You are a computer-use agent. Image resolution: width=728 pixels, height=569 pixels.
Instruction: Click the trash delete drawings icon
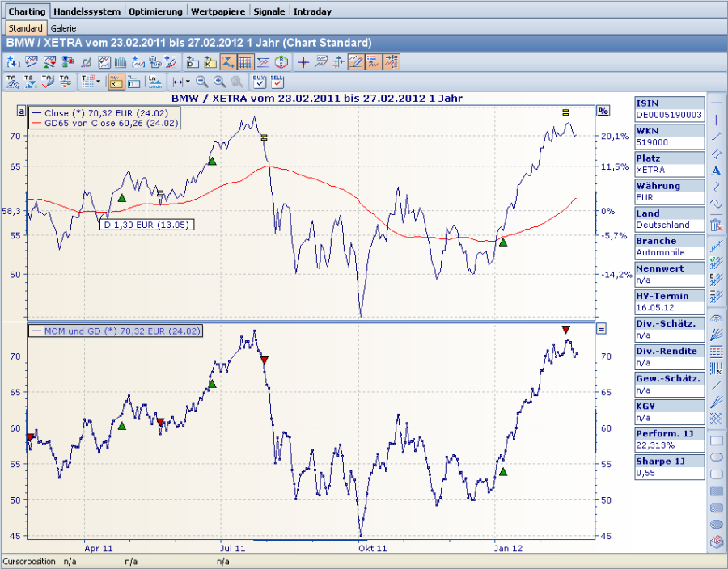point(716,224)
